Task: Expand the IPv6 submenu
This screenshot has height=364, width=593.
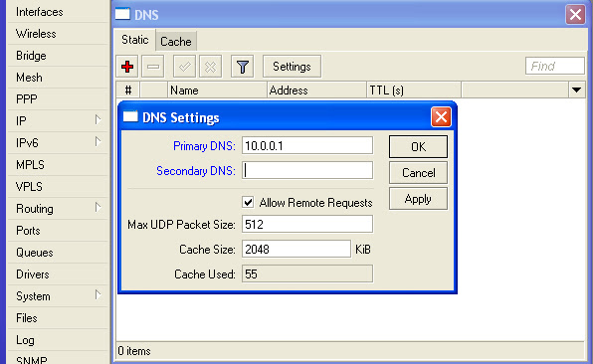Action: point(98,142)
